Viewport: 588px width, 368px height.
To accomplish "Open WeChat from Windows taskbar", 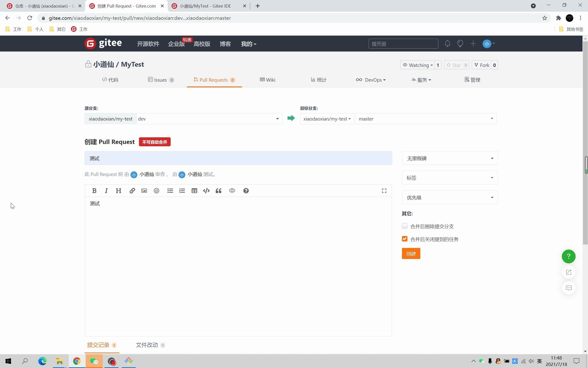I will click(94, 361).
